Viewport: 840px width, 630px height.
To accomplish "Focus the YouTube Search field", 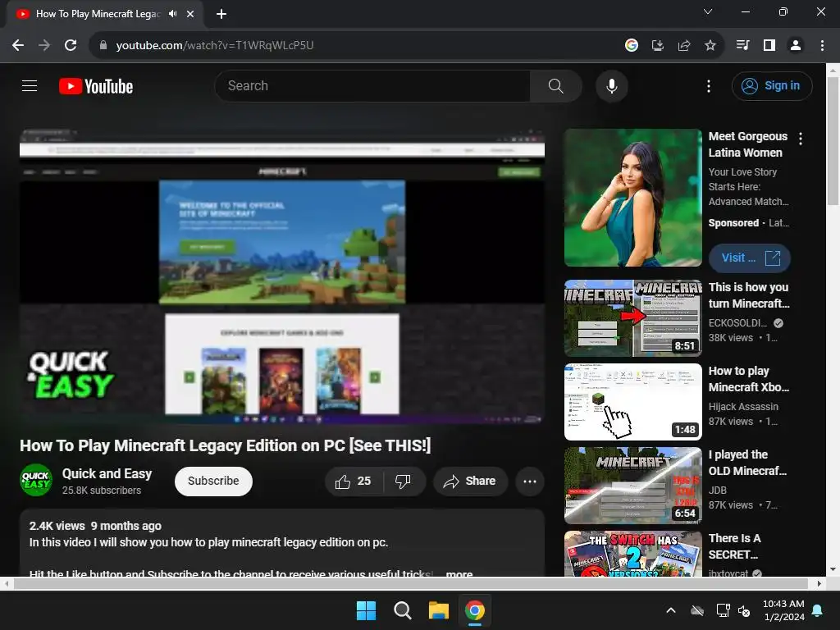I will [x=372, y=85].
